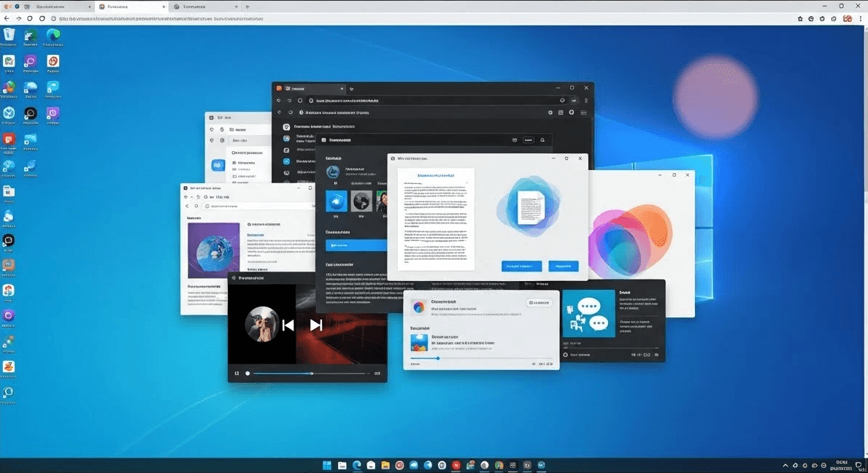Click the chat bubbles image in dark chat panel
The height and width of the screenshot is (473, 868).
(x=588, y=313)
